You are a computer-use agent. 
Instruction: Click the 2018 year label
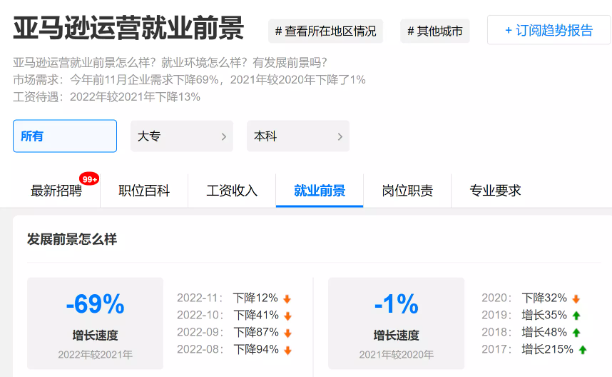point(496,332)
